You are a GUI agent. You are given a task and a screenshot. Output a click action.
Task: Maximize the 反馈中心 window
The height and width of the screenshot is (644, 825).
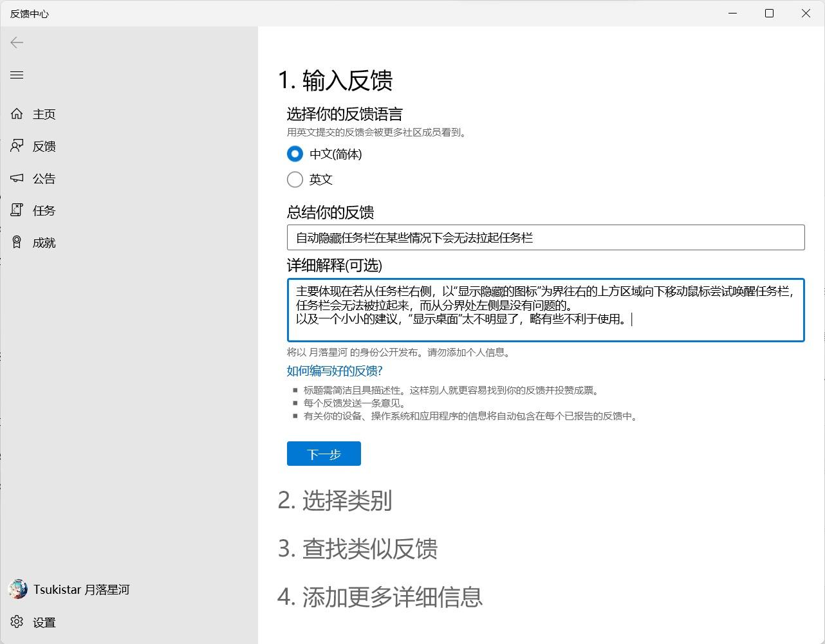[x=769, y=13]
